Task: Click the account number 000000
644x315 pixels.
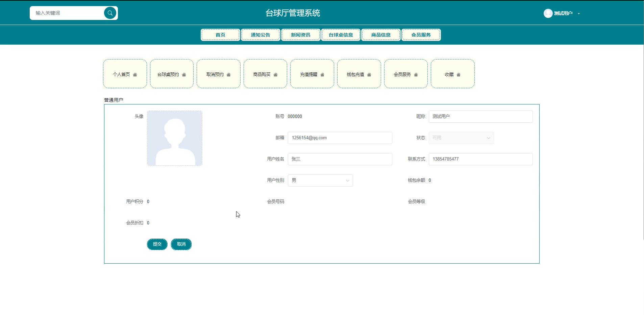Action: click(x=295, y=117)
